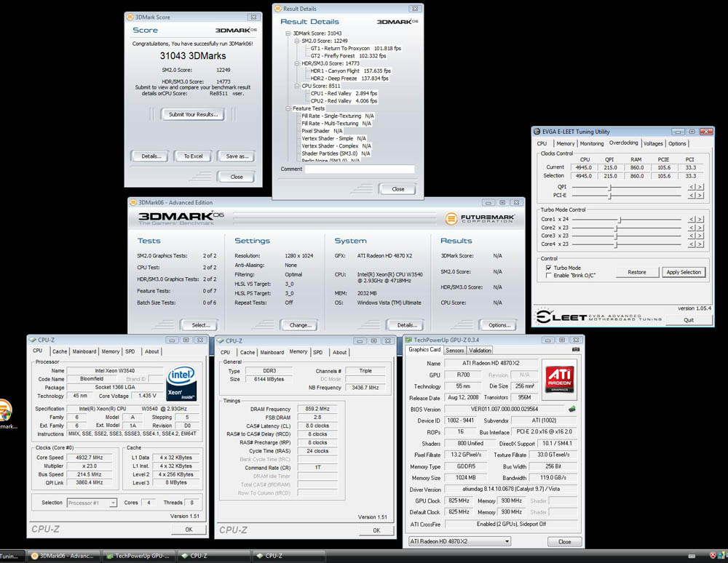The height and width of the screenshot is (563, 728).
Task: Click the BIOS save icon in GPU-Z
Action: 572,409
